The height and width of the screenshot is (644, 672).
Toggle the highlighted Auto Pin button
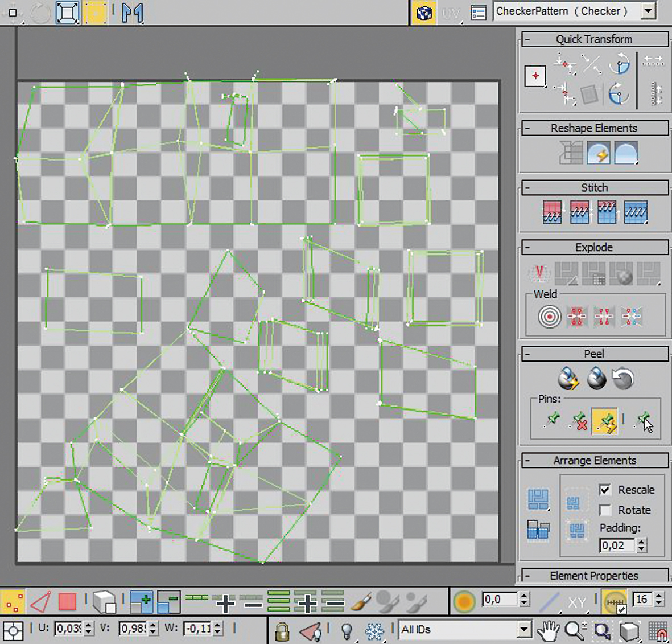(x=604, y=421)
